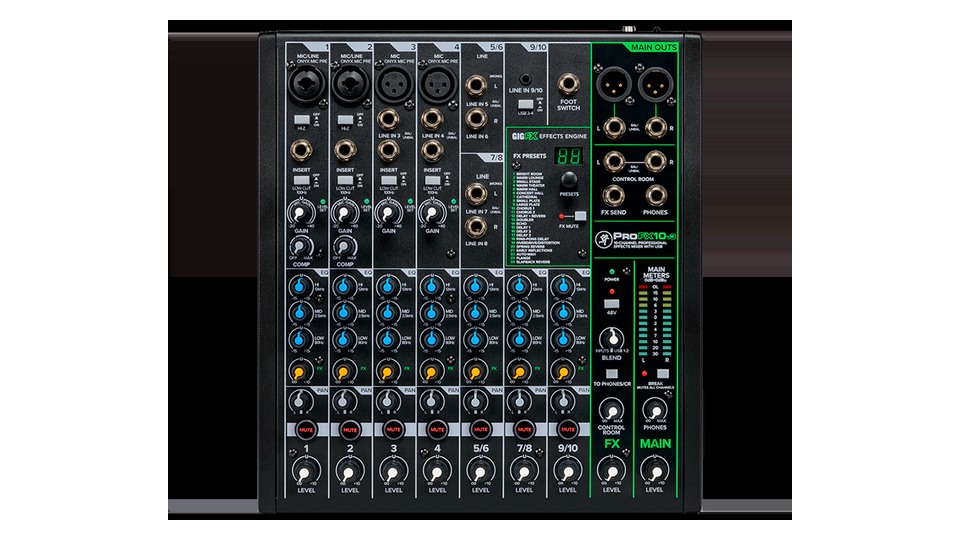The height and width of the screenshot is (540, 960).
Task: Click the FOOT SWITCH jack
Action: tap(568, 84)
